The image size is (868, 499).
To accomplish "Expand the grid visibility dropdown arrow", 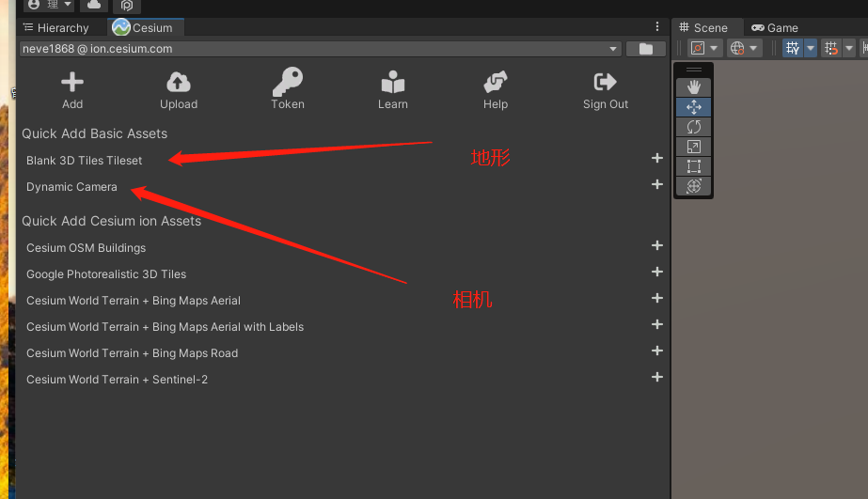I will click(x=811, y=48).
